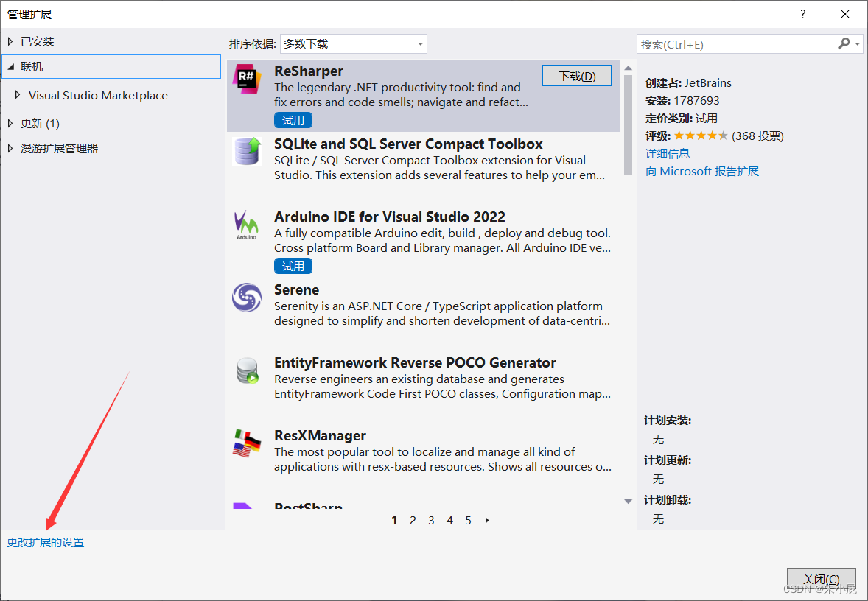Image resolution: width=868 pixels, height=601 pixels.
Task: Click 向 Microsoft 报告扩展 link
Action: click(x=702, y=171)
